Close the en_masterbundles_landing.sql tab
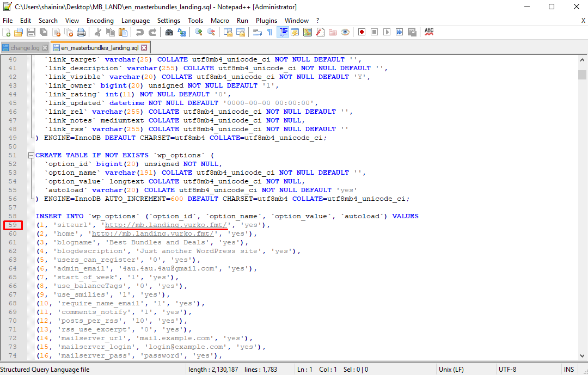 tap(144, 48)
